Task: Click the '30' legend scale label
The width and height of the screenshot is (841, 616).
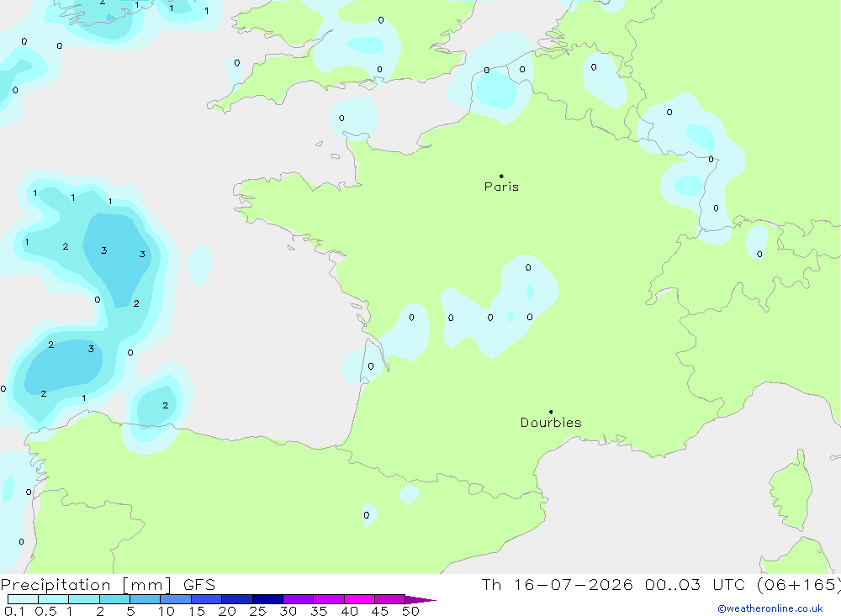Action: (x=288, y=611)
